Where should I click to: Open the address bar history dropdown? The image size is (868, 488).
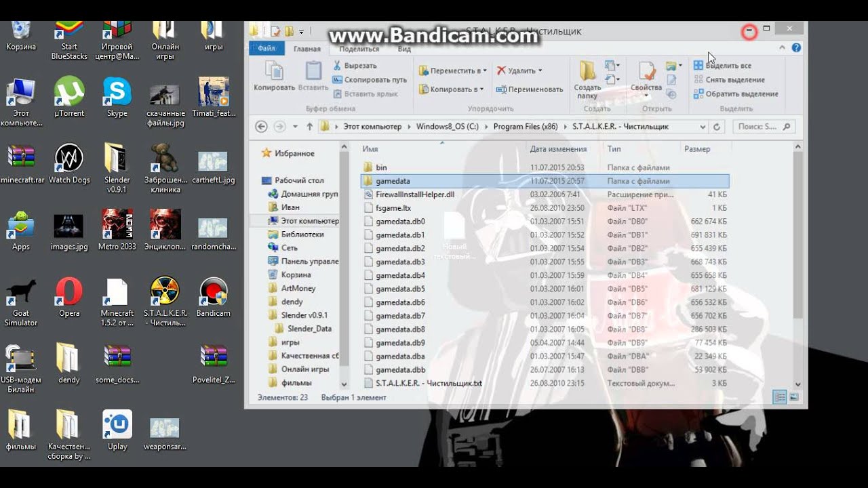(x=703, y=127)
